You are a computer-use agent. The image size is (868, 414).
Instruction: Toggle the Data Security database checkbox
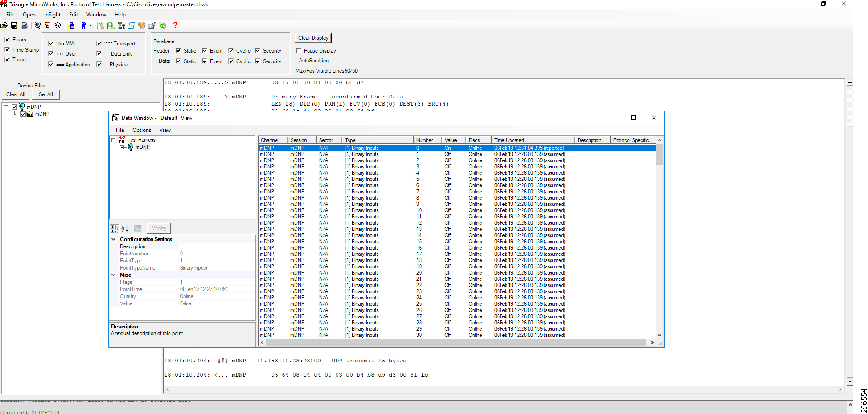(258, 61)
